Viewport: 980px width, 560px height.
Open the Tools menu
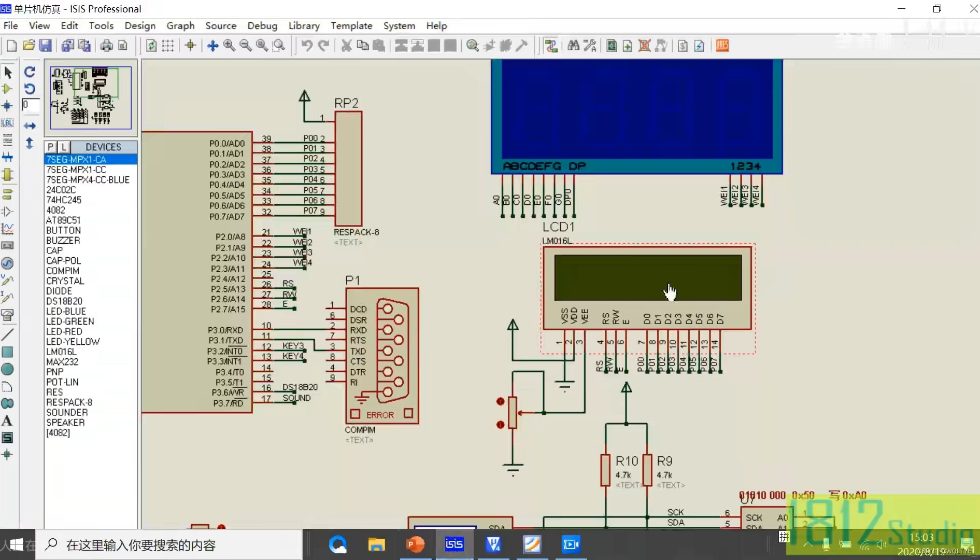(x=101, y=25)
